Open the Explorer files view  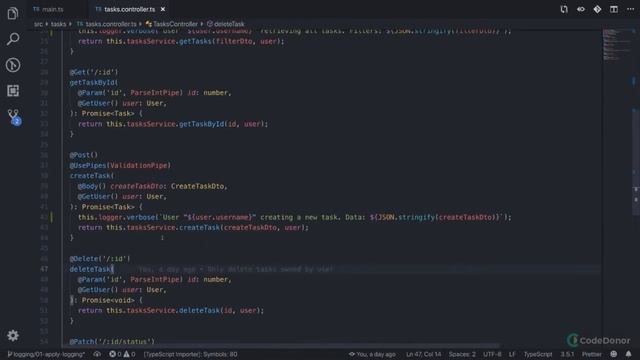[x=13, y=13]
